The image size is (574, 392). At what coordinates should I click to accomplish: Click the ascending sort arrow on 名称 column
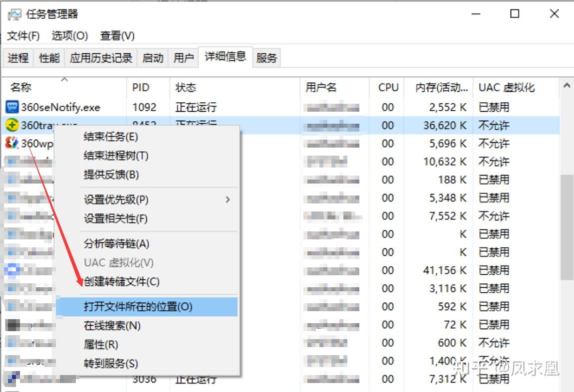(65, 79)
